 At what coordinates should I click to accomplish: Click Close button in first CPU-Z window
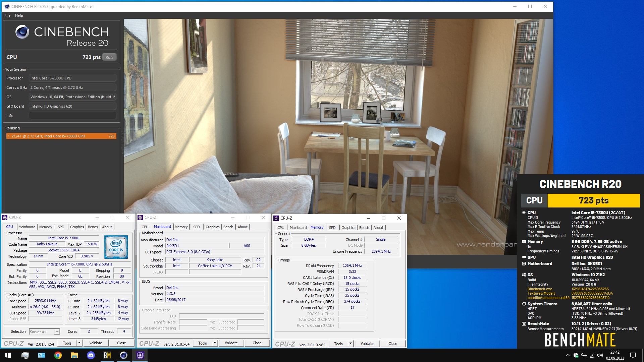click(121, 343)
